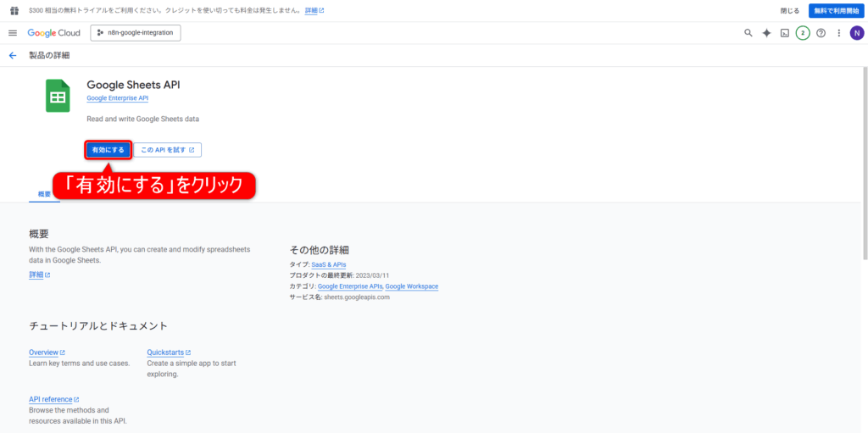Screen dimensions: 868x433
Task: Dismiss the banner with 閉じる
Action: (x=789, y=11)
